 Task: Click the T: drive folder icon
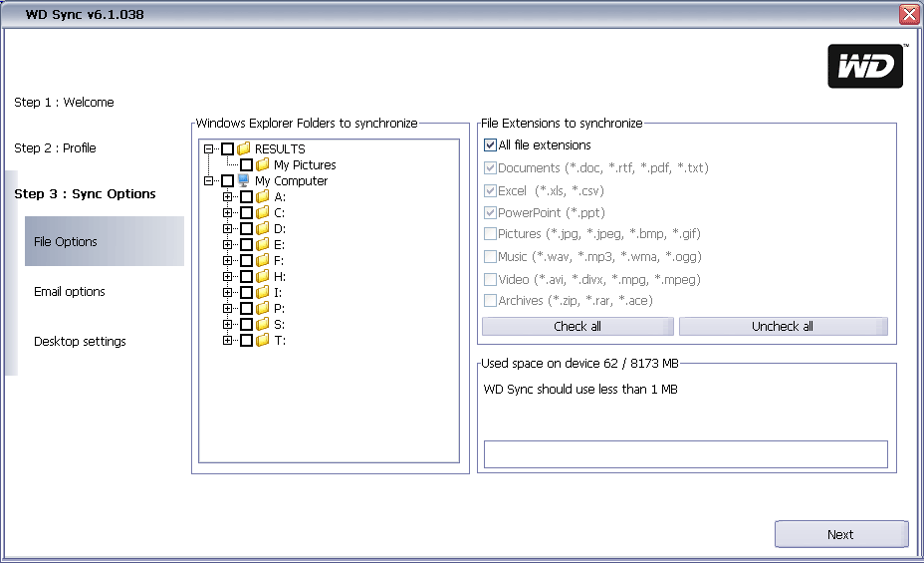coord(262,339)
